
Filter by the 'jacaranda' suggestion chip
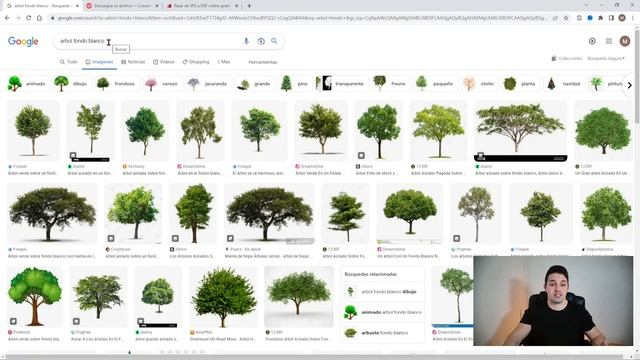tap(208, 84)
